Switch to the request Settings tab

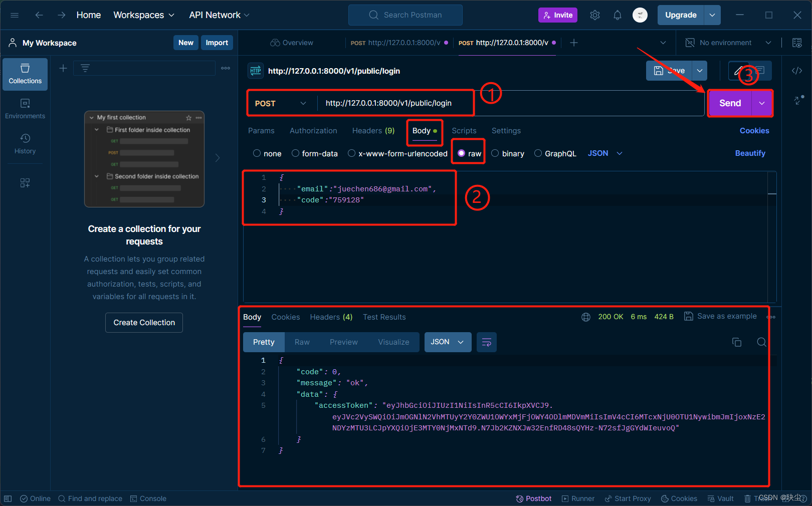pos(506,131)
